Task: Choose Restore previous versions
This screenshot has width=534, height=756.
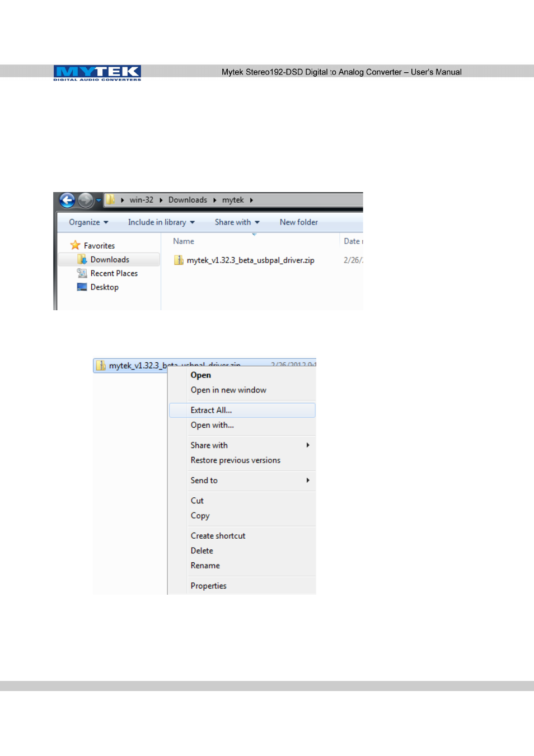Action: (x=236, y=460)
